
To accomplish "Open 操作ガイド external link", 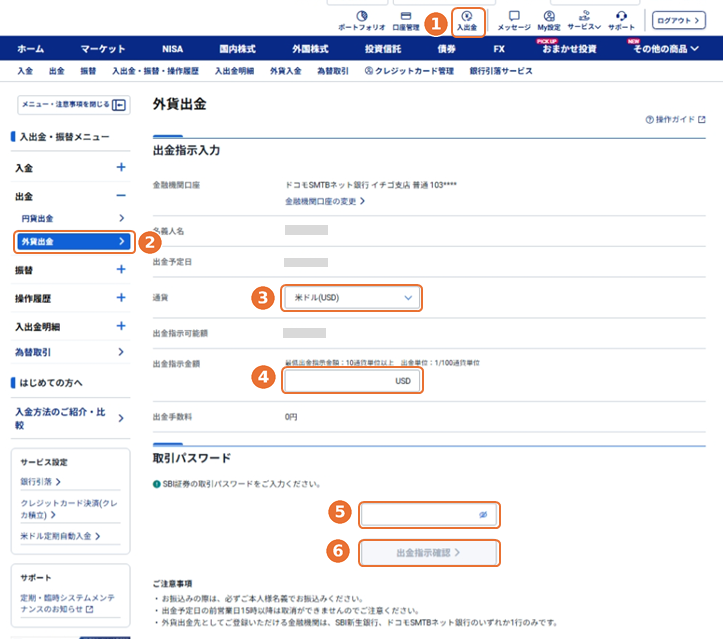I will pos(676,119).
